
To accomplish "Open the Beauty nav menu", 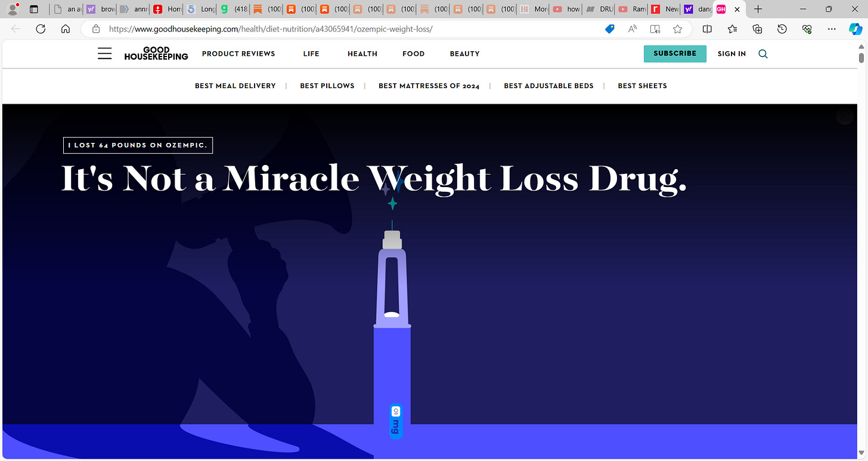I will (x=465, y=54).
